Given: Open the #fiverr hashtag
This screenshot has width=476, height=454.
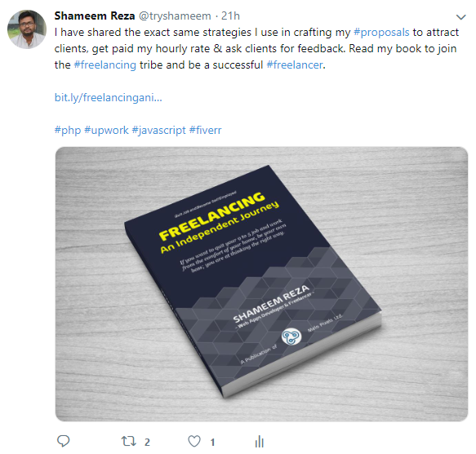Looking at the screenshot, I should pos(206,131).
